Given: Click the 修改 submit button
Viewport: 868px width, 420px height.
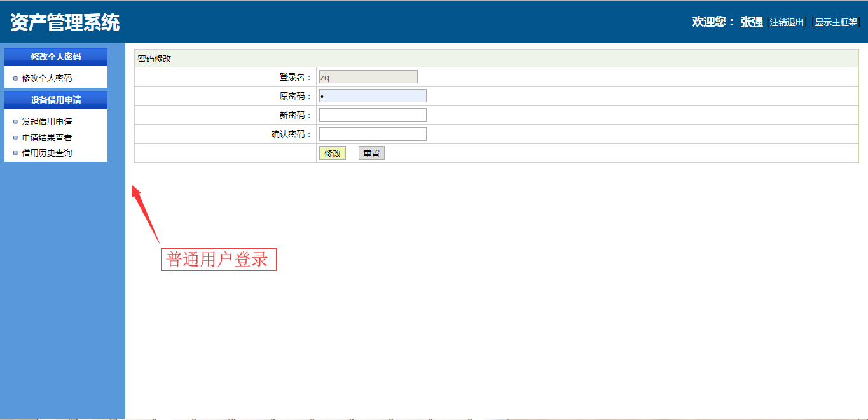Looking at the screenshot, I should click(333, 153).
